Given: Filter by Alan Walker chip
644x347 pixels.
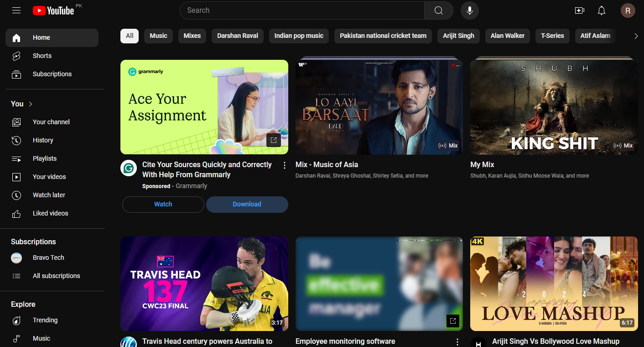Looking at the screenshot, I should pos(508,36).
